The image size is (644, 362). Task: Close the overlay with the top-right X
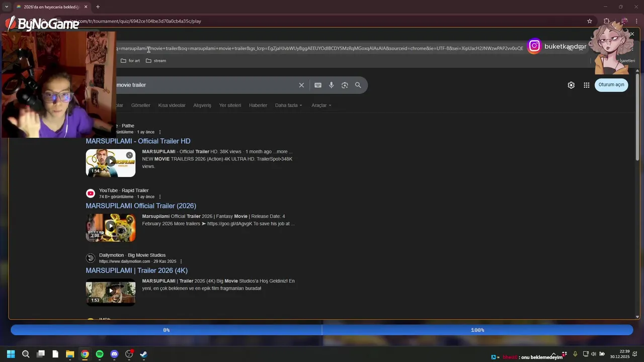[632, 34]
